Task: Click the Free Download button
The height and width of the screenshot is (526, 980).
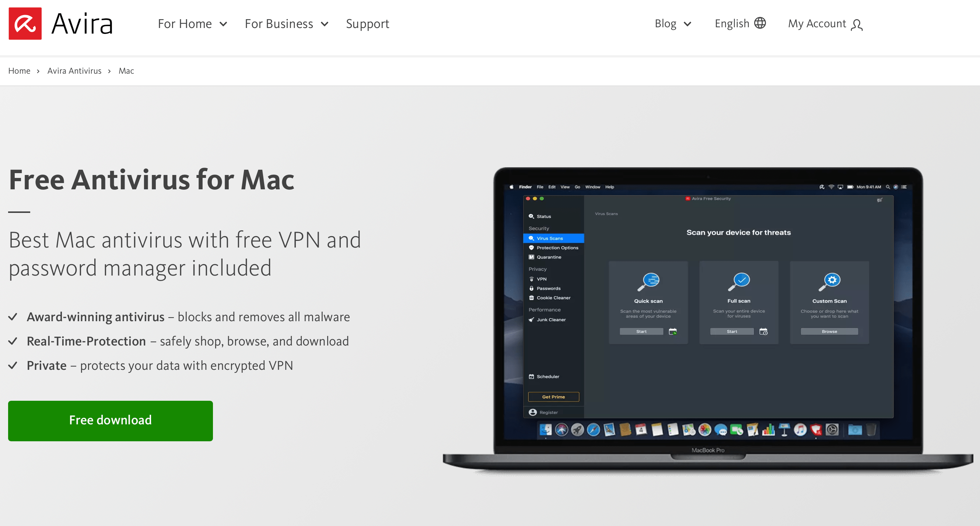Action: (110, 419)
